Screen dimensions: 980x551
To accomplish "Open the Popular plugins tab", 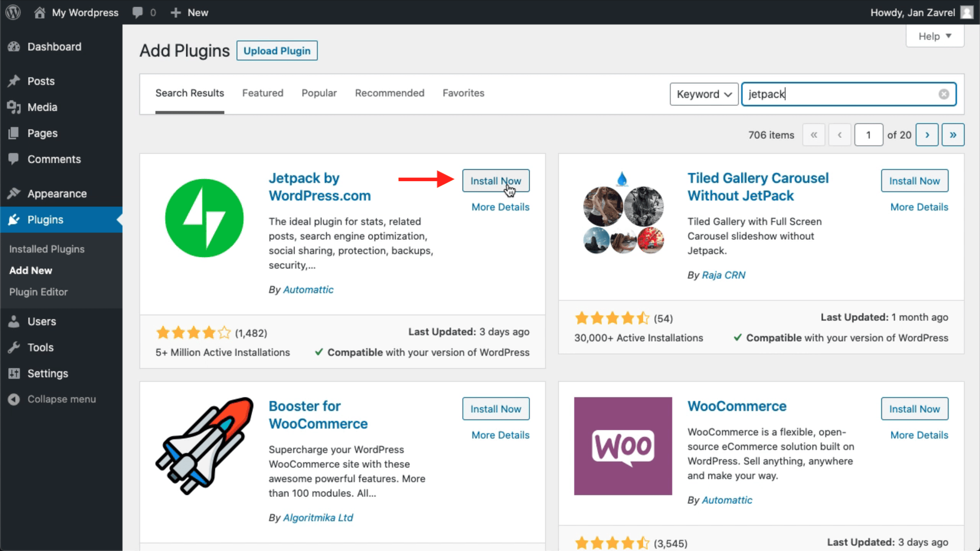I will [319, 93].
